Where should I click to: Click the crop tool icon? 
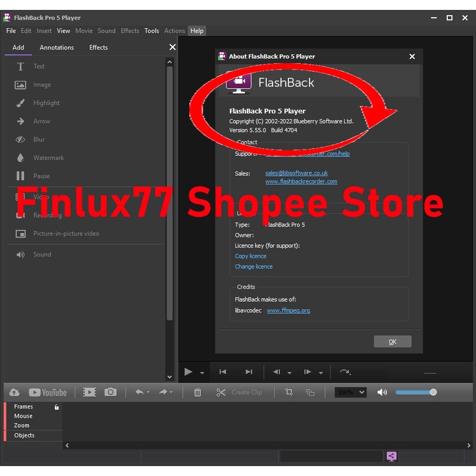289,392
